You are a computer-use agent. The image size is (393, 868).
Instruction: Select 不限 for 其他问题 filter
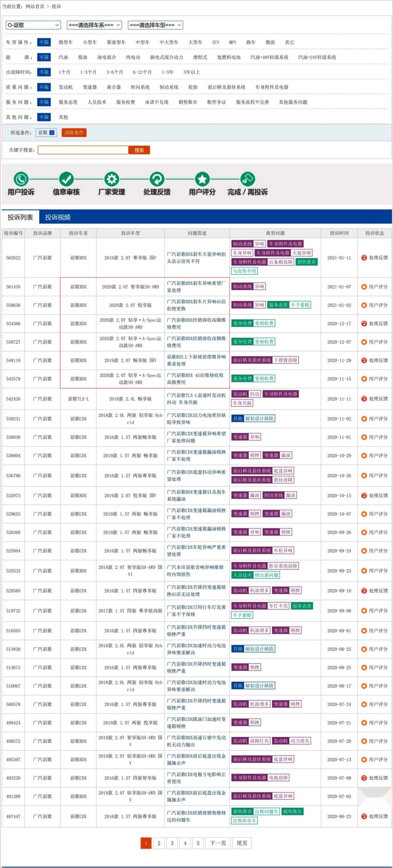(x=44, y=117)
